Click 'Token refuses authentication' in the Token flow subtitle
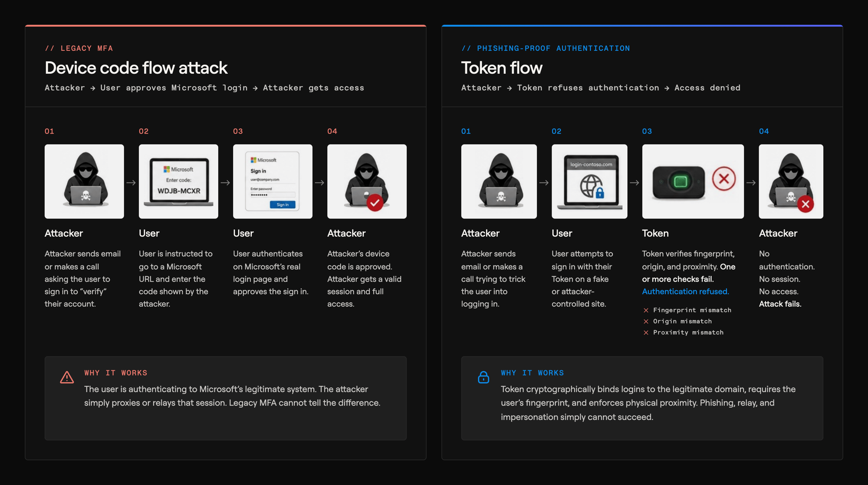Viewport: 868px width, 485px height. [x=588, y=88]
